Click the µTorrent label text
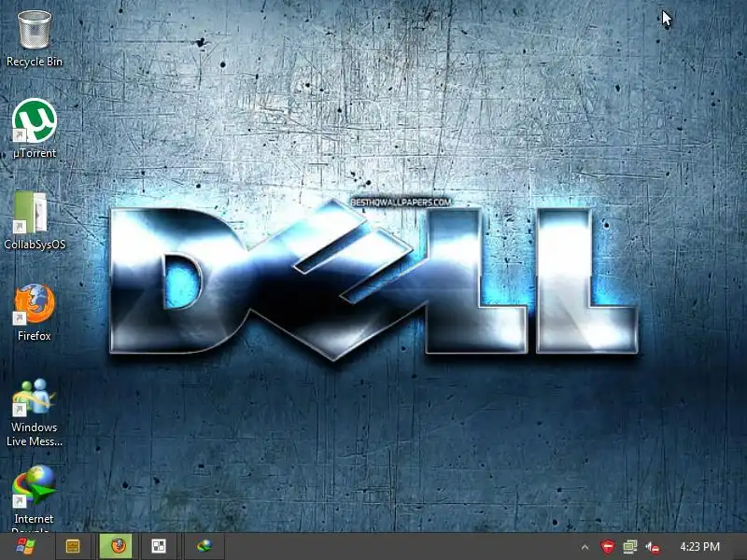The height and width of the screenshot is (560, 747). pos(35,153)
